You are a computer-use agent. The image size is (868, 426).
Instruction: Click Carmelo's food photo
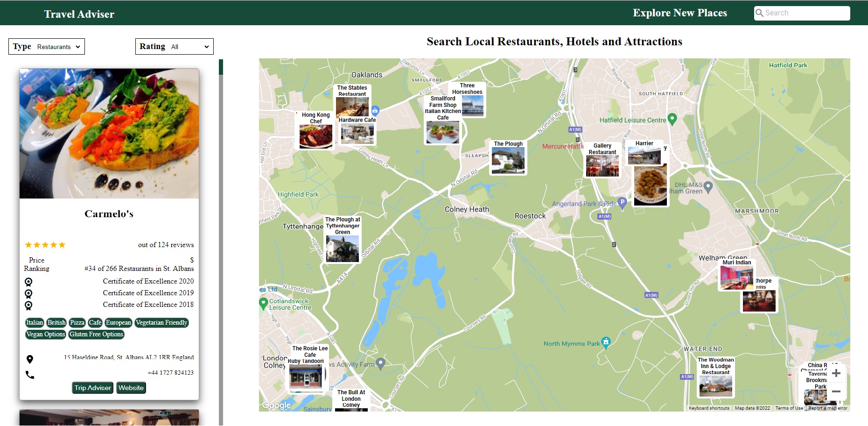click(109, 134)
